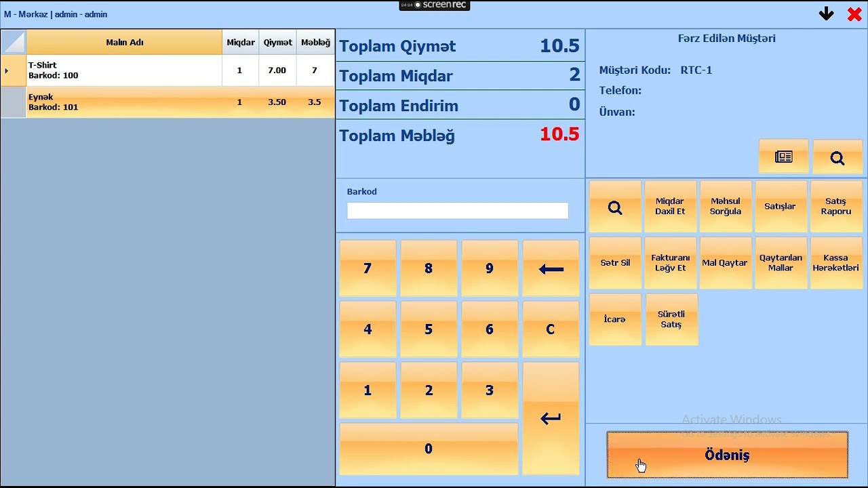868x488 pixels.
Task: Search customers with the magnifier in the Müştəri panel
Action: pyautogui.click(x=837, y=157)
